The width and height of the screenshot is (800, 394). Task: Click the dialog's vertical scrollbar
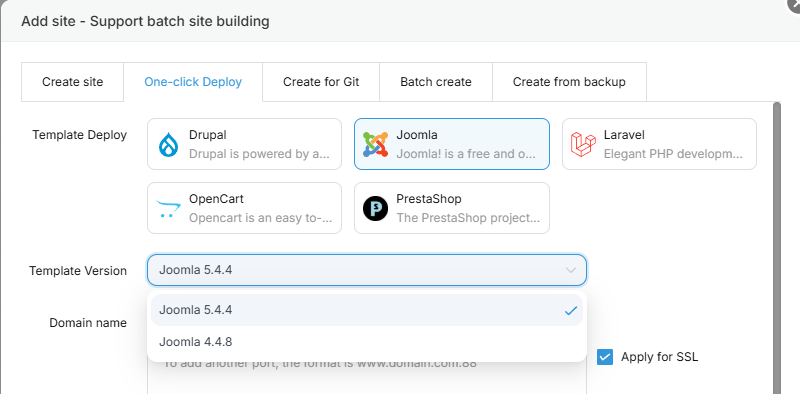pyautogui.click(x=777, y=248)
